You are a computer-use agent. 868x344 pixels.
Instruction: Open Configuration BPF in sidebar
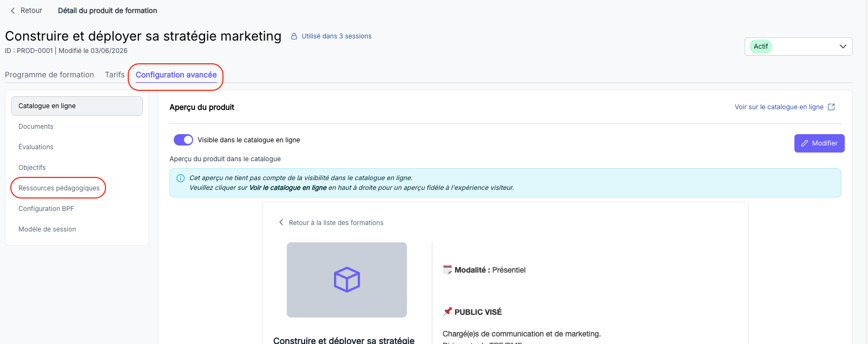(x=77, y=209)
